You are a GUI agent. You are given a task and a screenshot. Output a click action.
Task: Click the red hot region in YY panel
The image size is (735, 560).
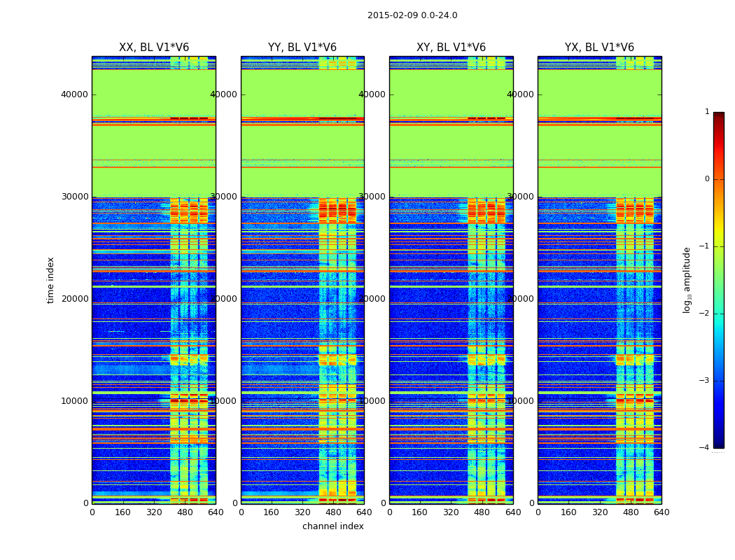click(x=337, y=211)
